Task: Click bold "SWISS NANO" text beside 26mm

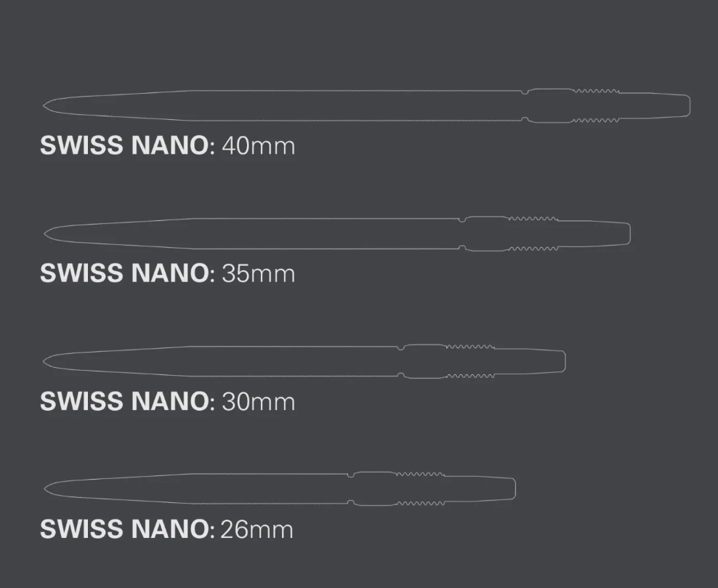Action: [125, 528]
